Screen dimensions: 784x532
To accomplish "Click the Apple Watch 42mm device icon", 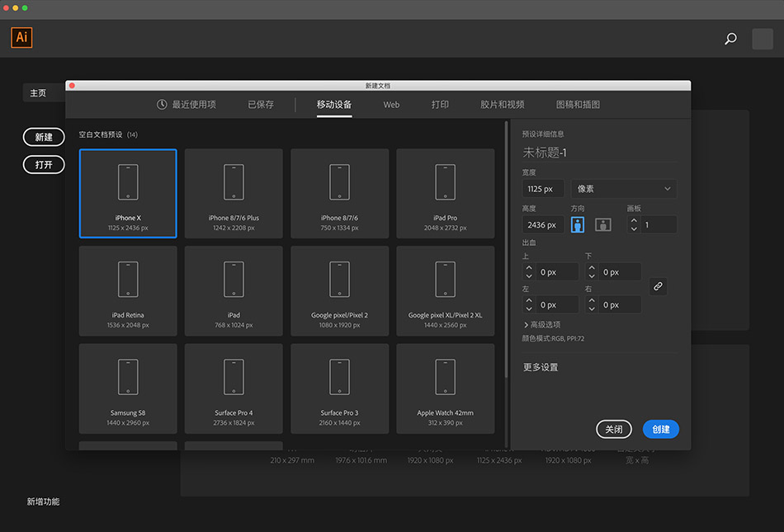I will click(446, 377).
